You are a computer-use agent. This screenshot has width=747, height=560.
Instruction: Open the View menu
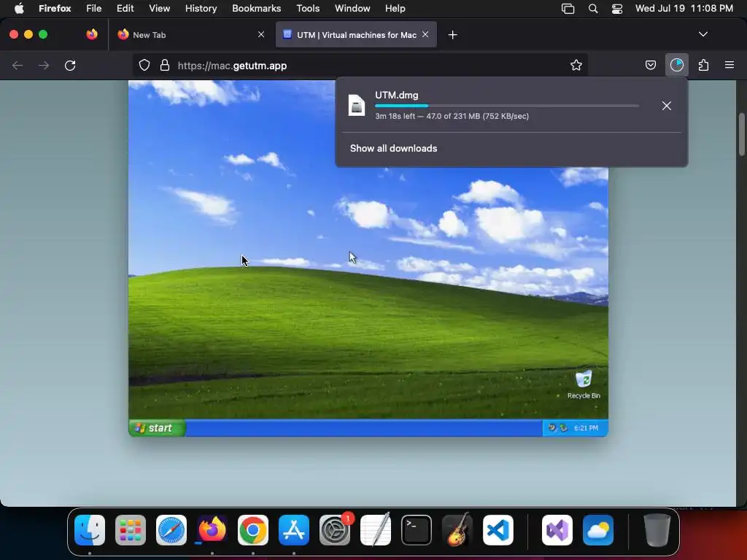click(x=159, y=9)
